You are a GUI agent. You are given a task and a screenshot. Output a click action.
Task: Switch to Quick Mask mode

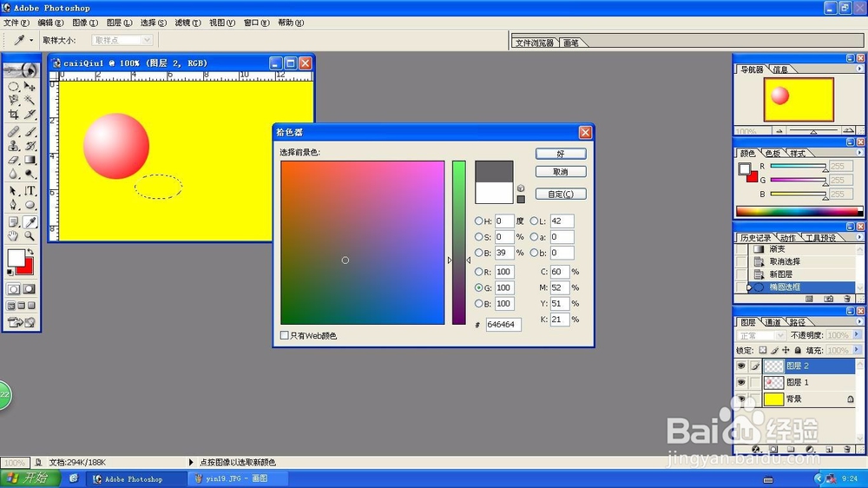click(30, 289)
